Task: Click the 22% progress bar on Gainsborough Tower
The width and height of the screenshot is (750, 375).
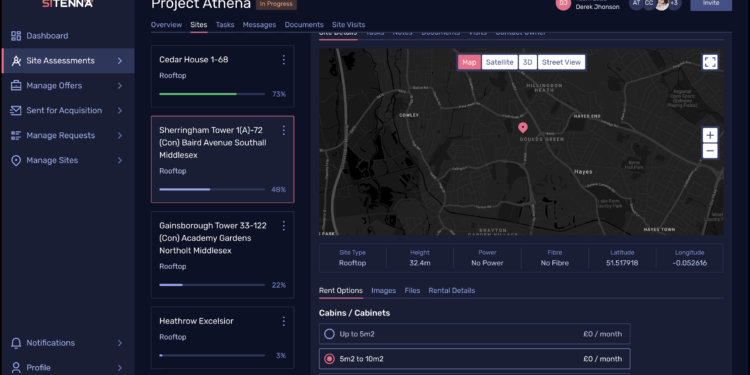Action: pos(212,285)
